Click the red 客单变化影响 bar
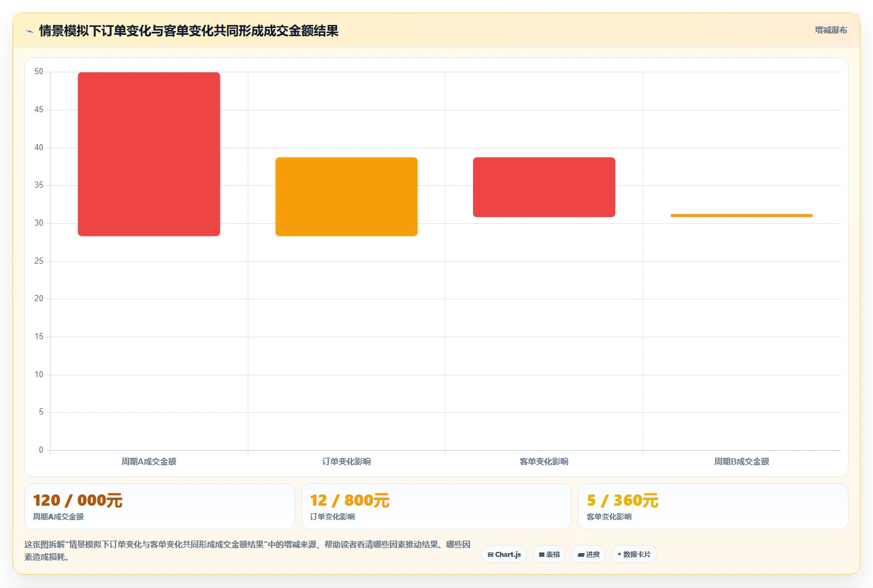The image size is (873, 588). point(544,187)
